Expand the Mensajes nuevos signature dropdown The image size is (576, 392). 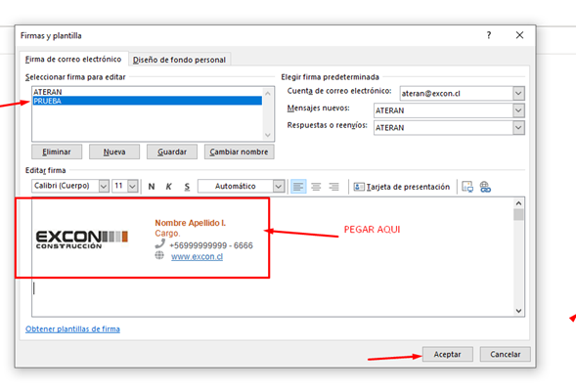pyautogui.click(x=518, y=110)
